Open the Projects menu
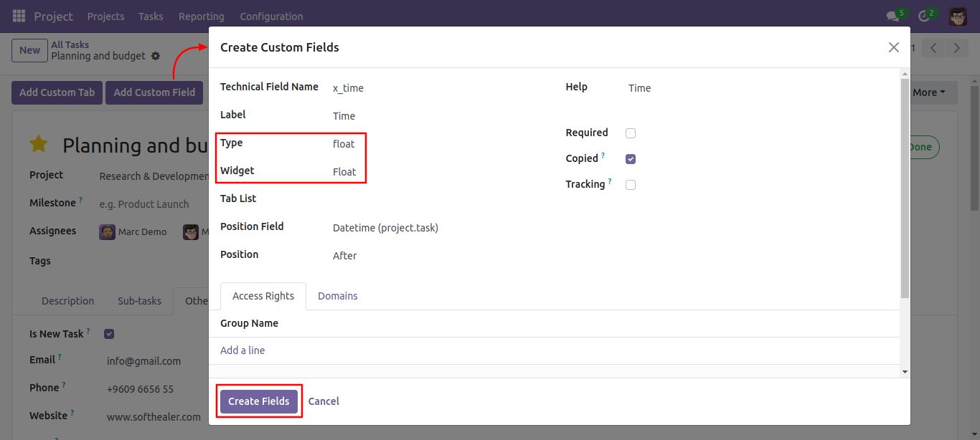The height and width of the screenshot is (440, 980). pos(105,16)
